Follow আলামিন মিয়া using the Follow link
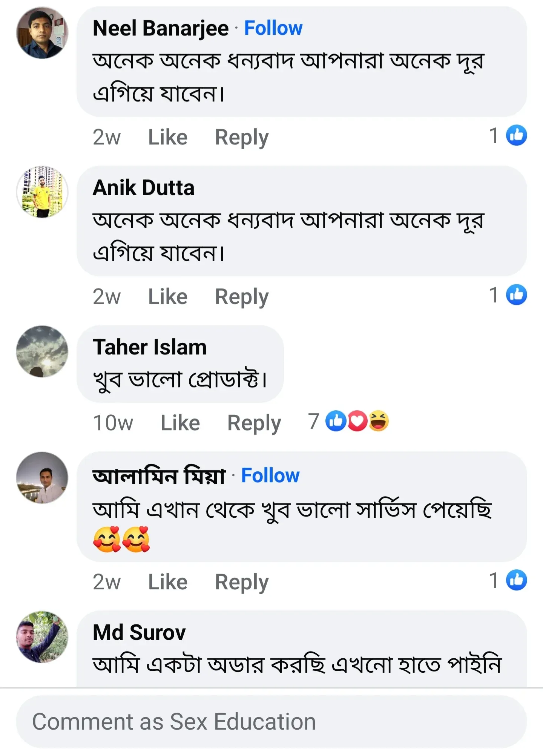 270,476
